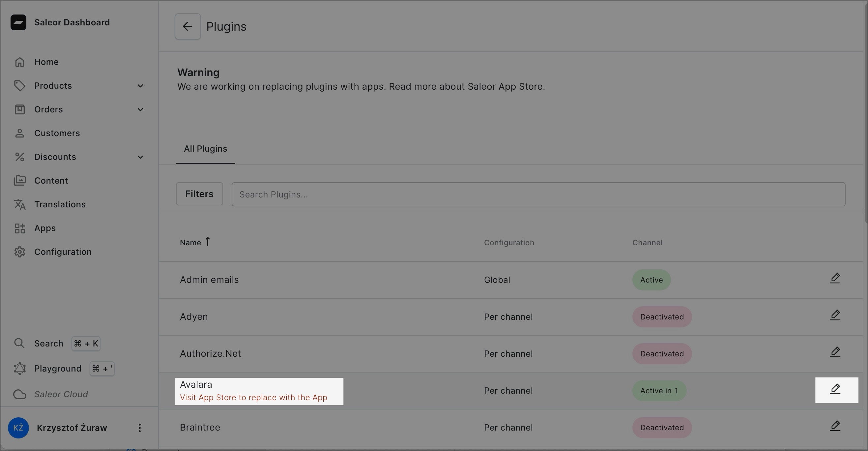The width and height of the screenshot is (868, 451).
Task: Select the All Plugins tab
Action: point(205,149)
